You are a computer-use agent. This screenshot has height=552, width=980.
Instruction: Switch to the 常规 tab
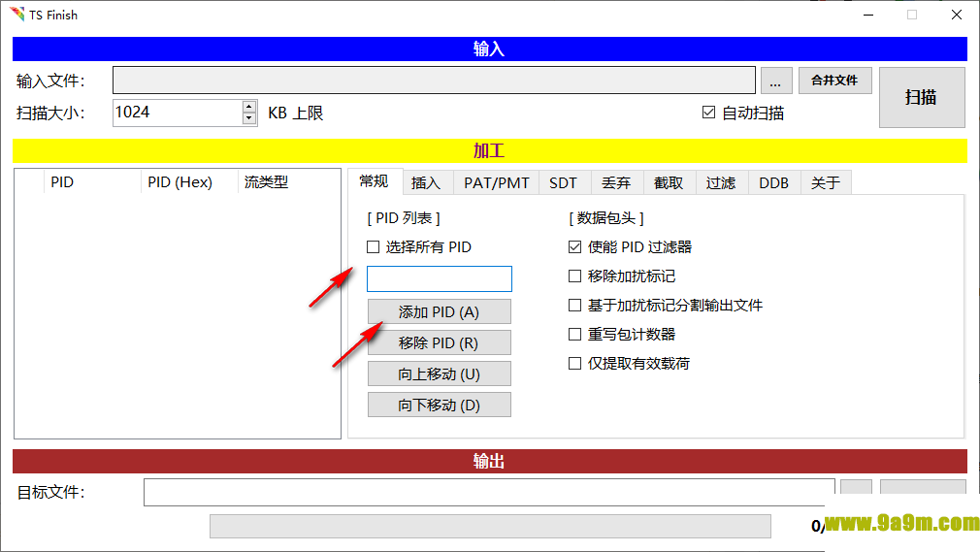point(374,181)
